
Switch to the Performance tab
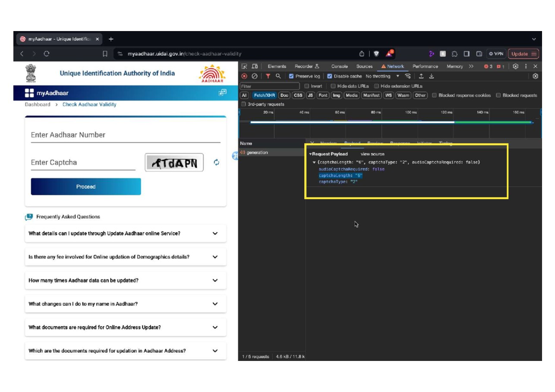tap(425, 66)
